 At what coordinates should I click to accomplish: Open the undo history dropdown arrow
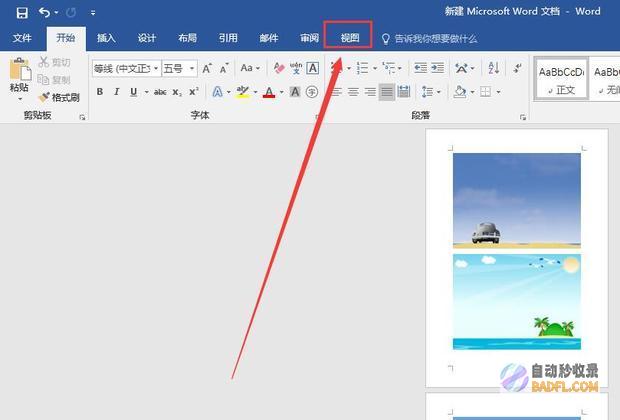pyautogui.click(x=56, y=13)
